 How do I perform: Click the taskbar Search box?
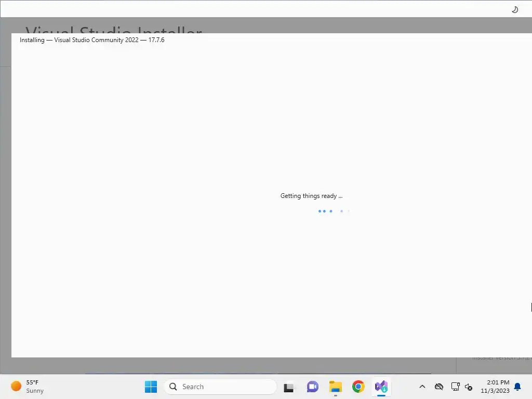coord(220,387)
